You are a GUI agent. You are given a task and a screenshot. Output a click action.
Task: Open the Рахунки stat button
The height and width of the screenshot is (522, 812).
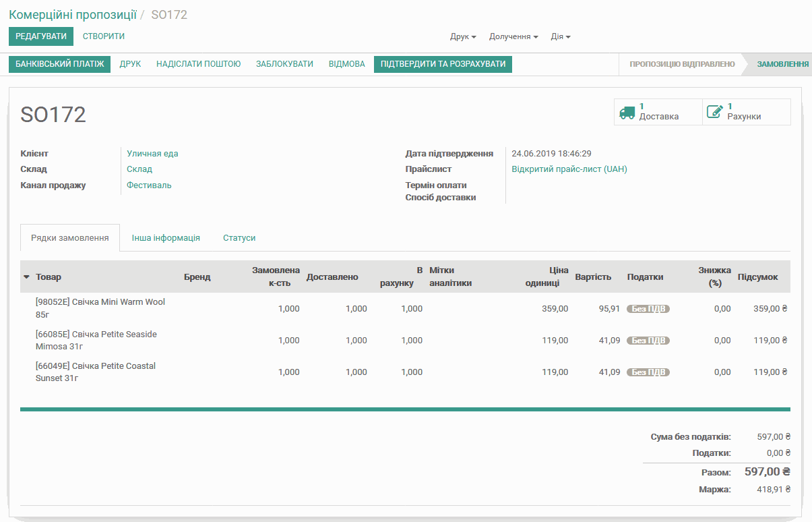point(747,112)
